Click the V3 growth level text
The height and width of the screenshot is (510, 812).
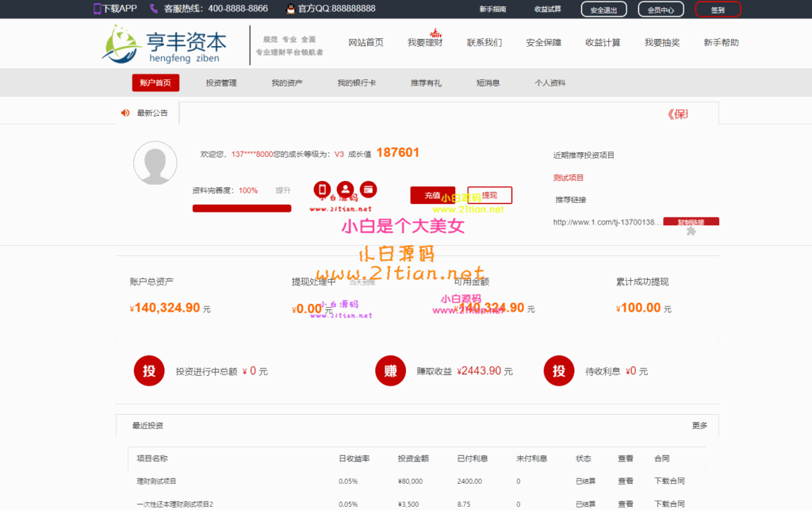pyautogui.click(x=339, y=155)
